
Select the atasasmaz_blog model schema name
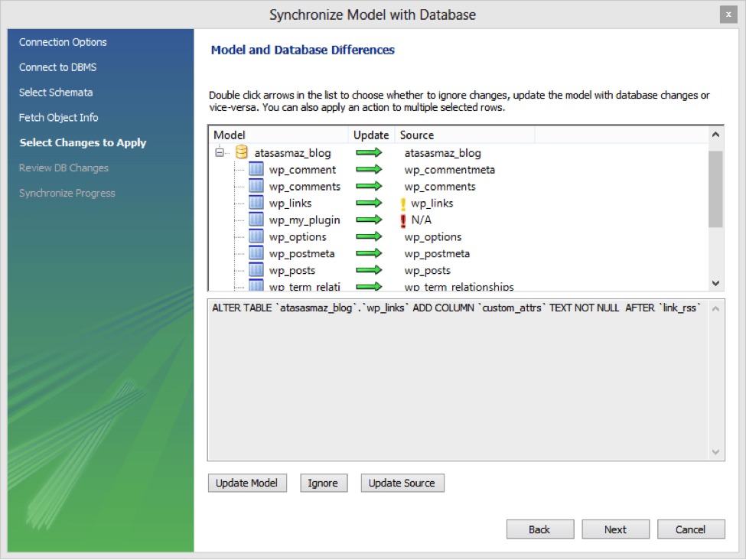click(x=292, y=153)
